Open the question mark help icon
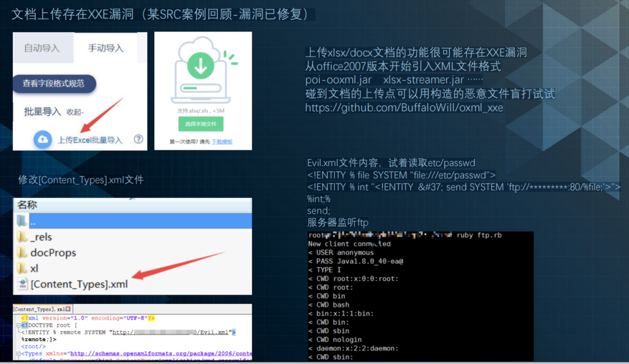Image resolution: width=629 pixels, height=364 pixels. click(x=139, y=139)
